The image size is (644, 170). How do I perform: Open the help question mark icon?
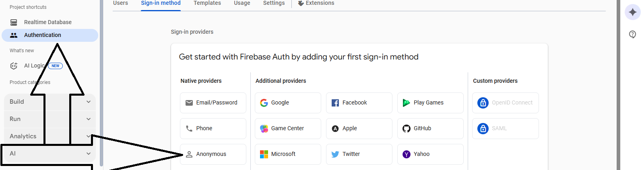point(632,35)
